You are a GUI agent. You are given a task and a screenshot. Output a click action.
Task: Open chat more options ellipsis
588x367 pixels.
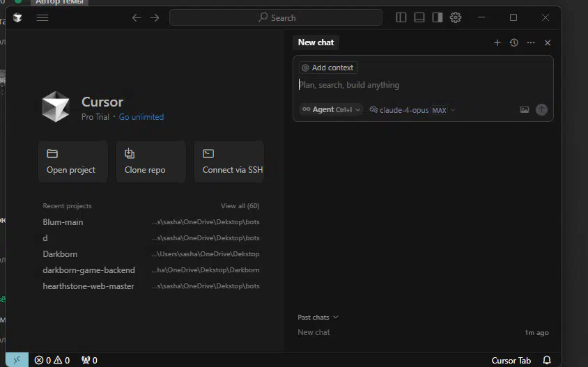(x=531, y=42)
